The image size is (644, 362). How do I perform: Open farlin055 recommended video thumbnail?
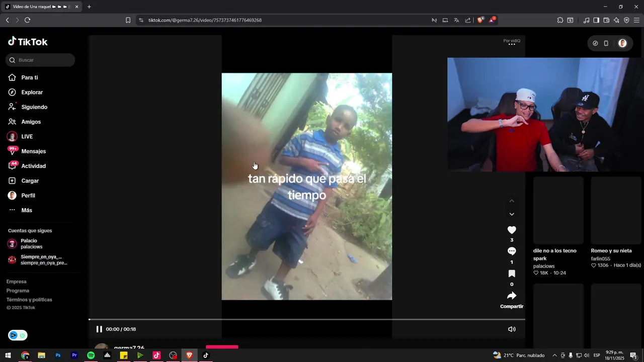(616, 210)
